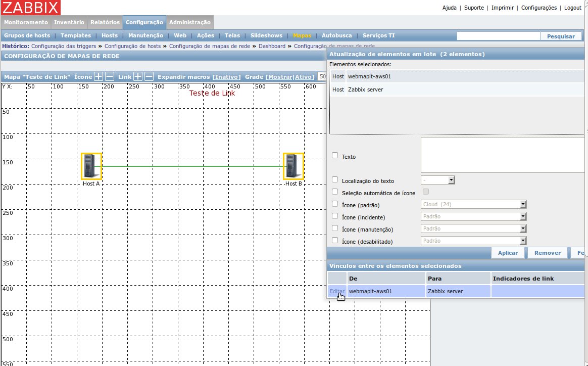This screenshot has width=588, height=366.
Task: Open the Ícone (desabilitado) dropdown
Action: [474, 241]
